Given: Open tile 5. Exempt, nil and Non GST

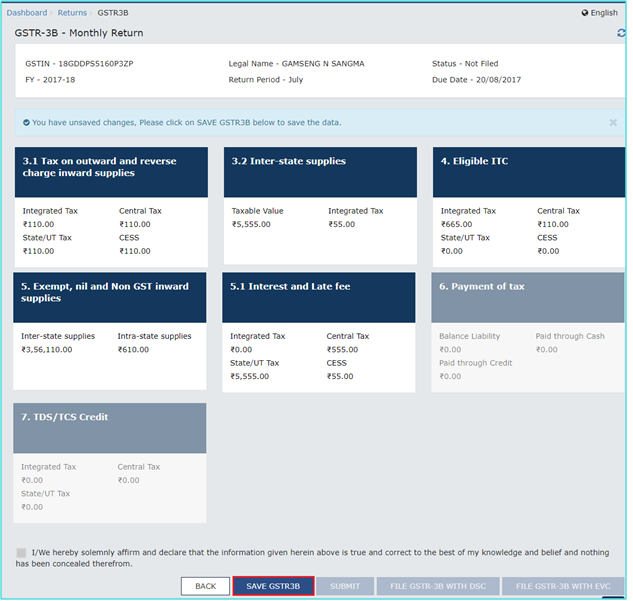Looking at the screenshot, I should (x=110, y=297).
